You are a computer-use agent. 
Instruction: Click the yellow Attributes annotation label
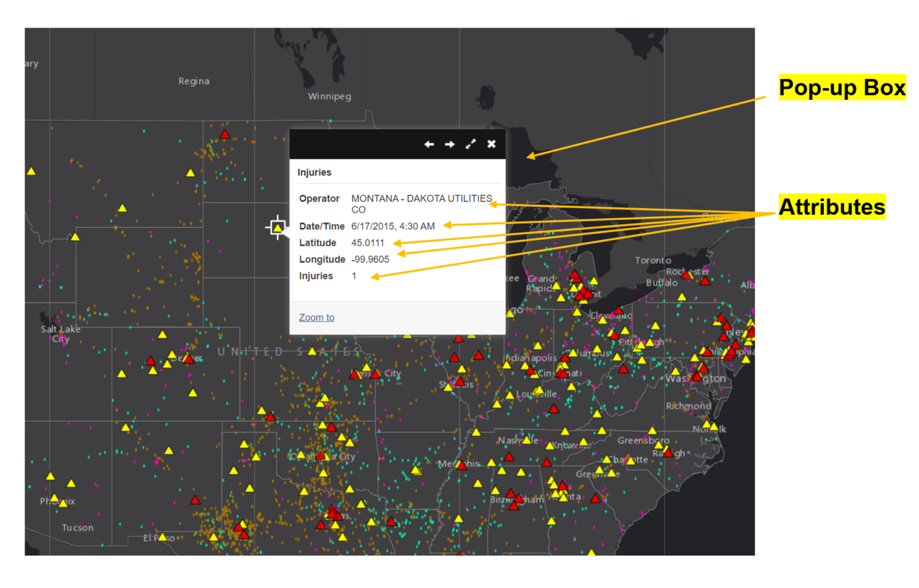[x=831, y=207]
